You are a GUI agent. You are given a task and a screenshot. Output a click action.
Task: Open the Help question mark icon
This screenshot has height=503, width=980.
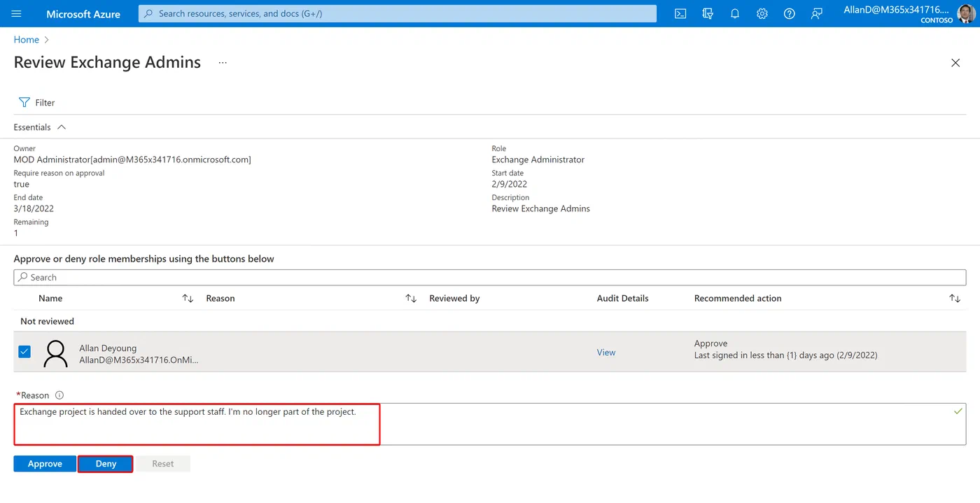coord(790,14)
